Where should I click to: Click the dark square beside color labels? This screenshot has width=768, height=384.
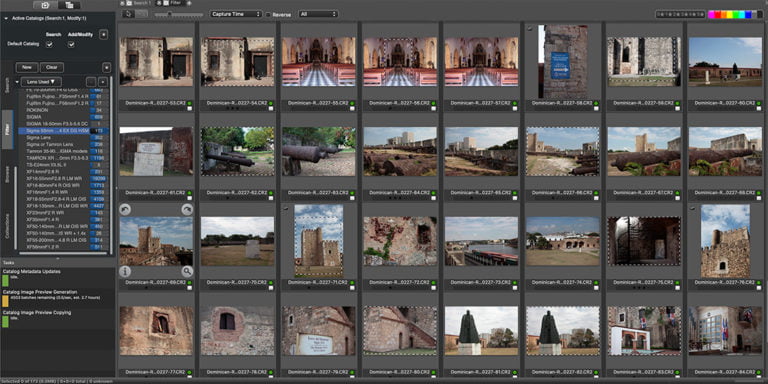760,14
